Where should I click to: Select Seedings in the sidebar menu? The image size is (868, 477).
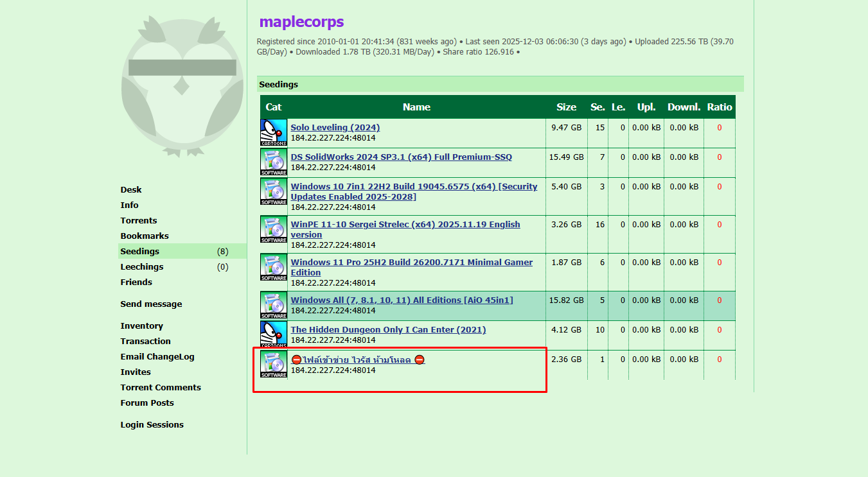point(140,252)
